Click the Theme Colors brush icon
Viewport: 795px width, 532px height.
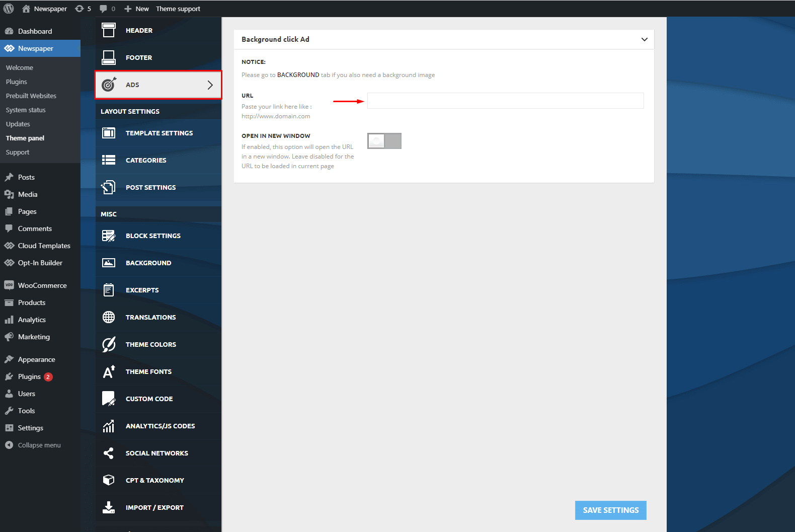pos(109,344)
